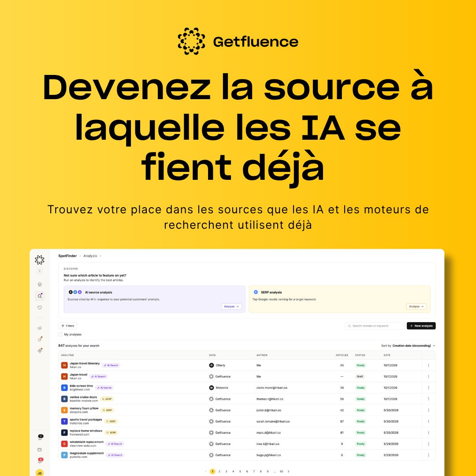Open row menu for memory foam pillow

pos(429,410)
